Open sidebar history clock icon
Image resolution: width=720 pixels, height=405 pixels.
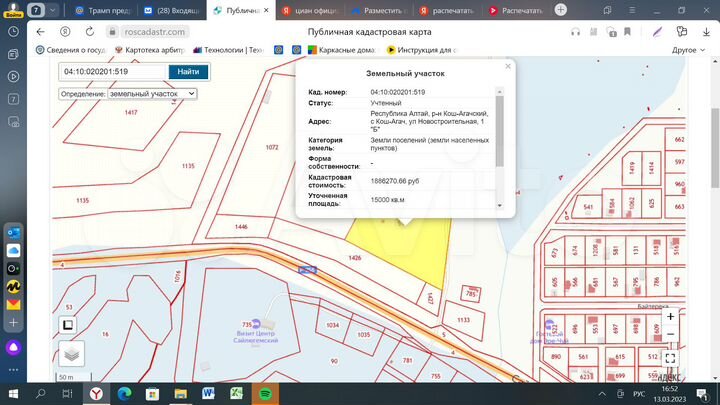[13, 32]
